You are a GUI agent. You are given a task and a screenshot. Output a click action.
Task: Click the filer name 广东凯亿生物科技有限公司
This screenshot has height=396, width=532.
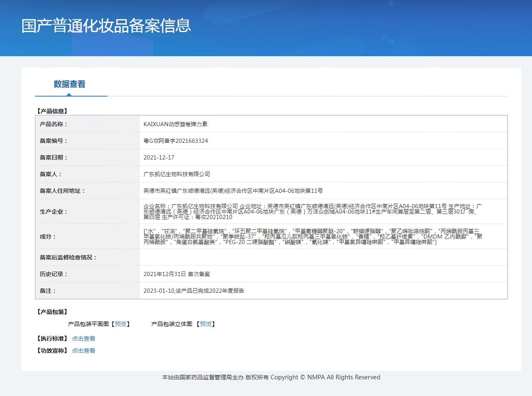(x=177, y=174)
